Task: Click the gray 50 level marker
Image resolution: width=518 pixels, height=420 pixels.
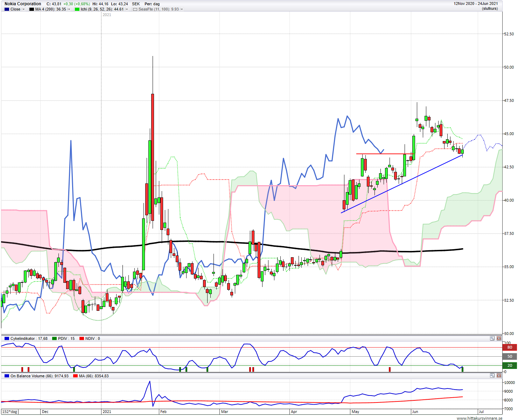Action: pos(510,356)
